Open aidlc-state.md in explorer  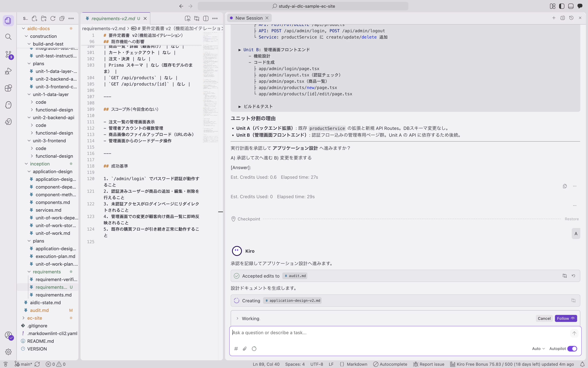[x=48, y=302]
